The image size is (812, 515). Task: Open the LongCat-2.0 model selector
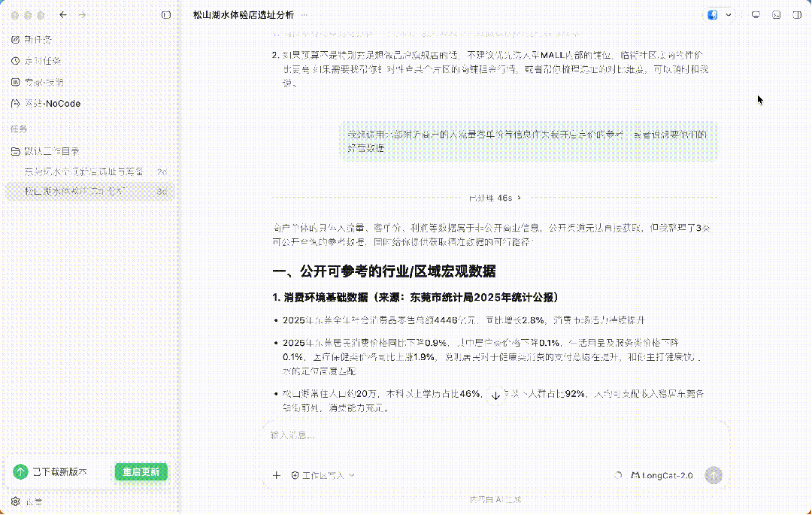pos(662,475)
